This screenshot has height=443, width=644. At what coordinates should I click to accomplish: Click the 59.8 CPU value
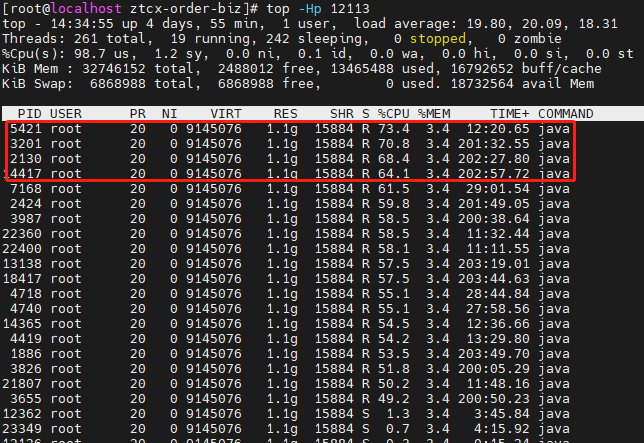pos(393,204)
